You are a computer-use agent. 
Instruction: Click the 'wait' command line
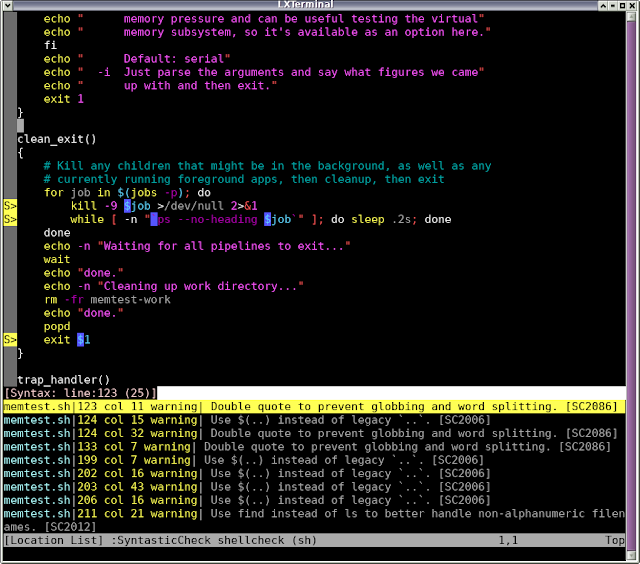[57, 260]
